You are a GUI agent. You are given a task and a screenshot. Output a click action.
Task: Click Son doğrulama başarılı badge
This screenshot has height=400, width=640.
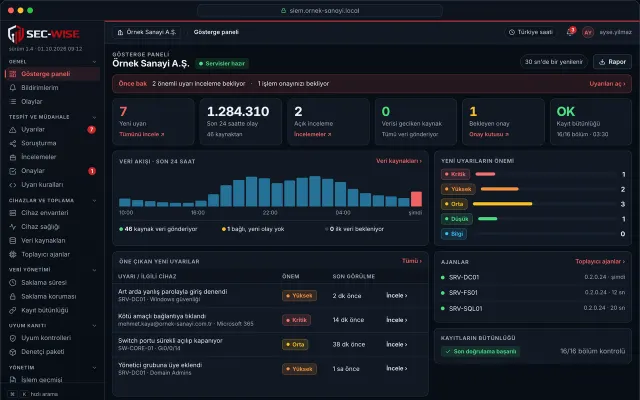point(480,351)
